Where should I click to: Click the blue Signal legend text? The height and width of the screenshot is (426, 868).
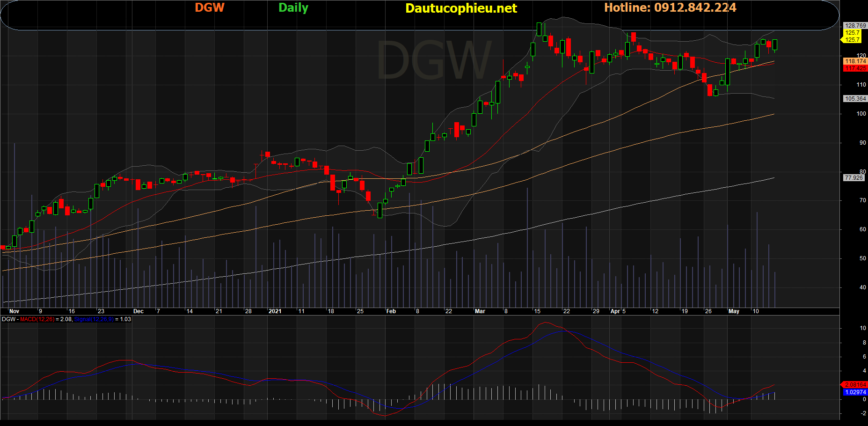click(94, 319)
